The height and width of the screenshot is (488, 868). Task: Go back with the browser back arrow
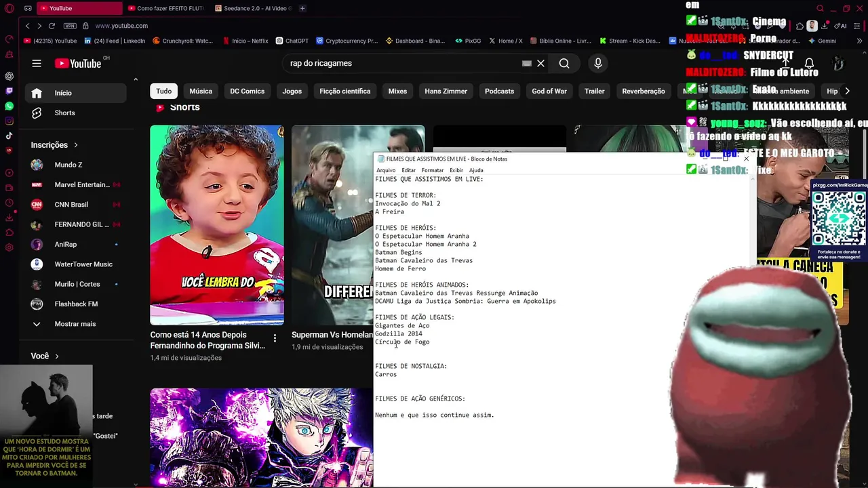pos(27,26)
